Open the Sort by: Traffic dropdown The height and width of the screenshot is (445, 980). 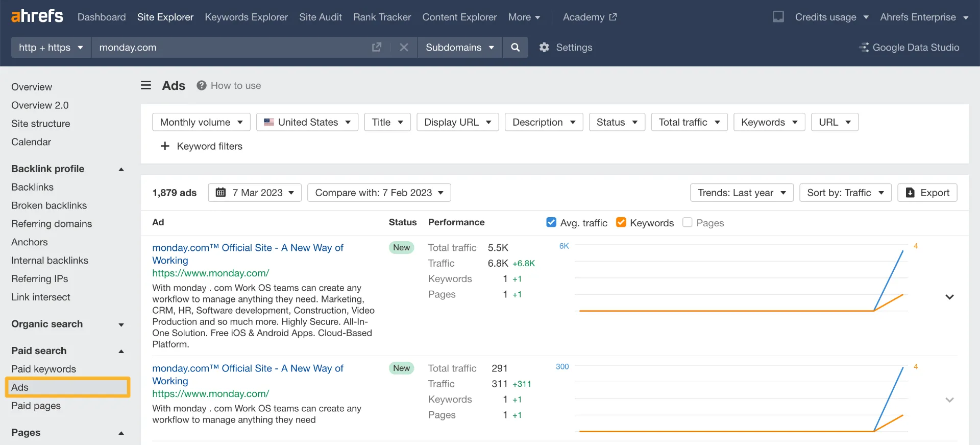coord(845,193)
